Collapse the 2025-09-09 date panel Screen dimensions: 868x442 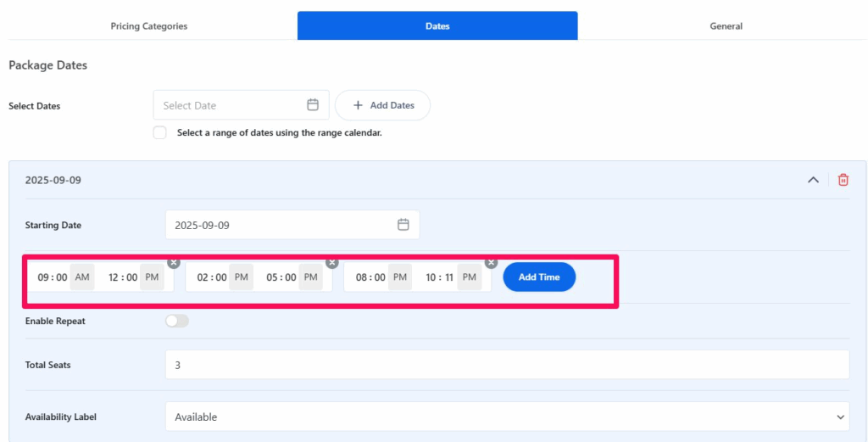point(813,180)
